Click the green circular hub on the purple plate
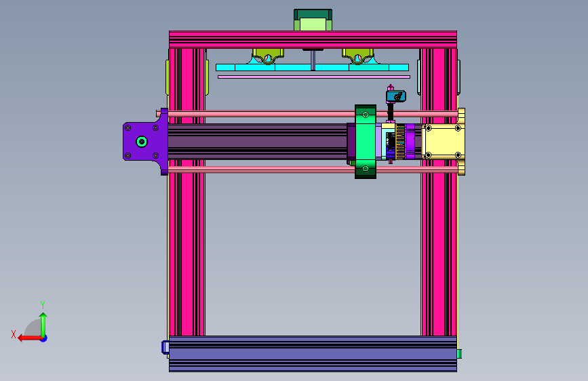The image size is (588, 381). [x=142, y=142]
